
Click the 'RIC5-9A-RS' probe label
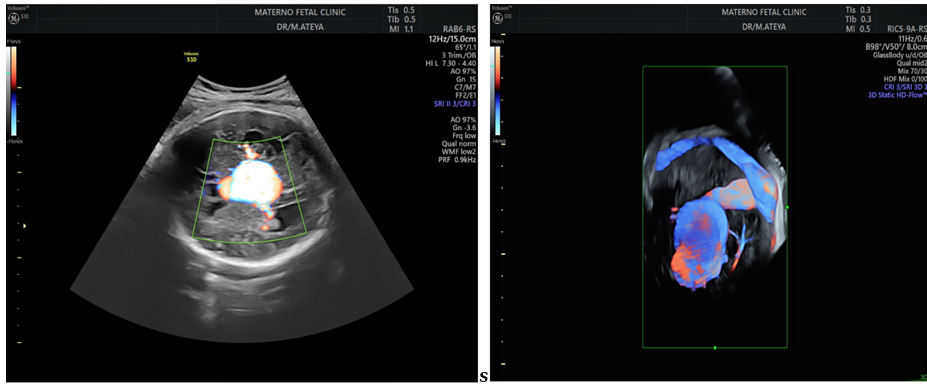point(907,29)
